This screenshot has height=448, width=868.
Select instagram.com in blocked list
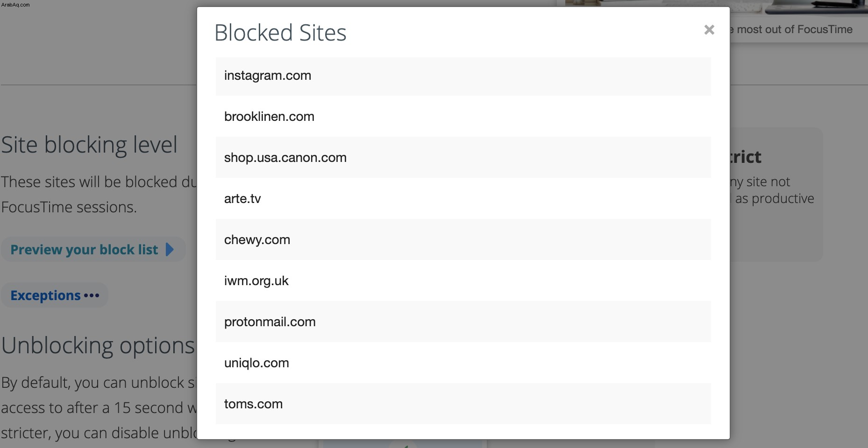click(463, 76)
